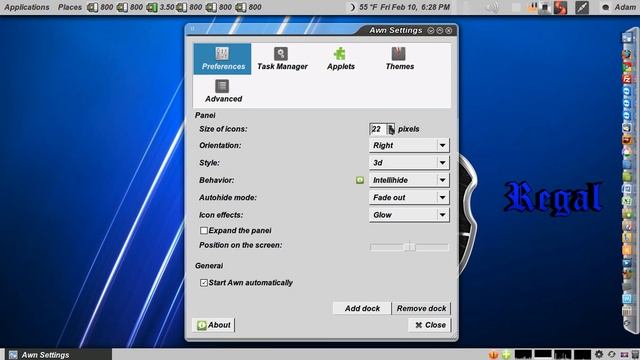Click the 3.50 CPU frequency applet
This screenshot has height=360, width=640.
pyautogui.click(x=160, y=7)
